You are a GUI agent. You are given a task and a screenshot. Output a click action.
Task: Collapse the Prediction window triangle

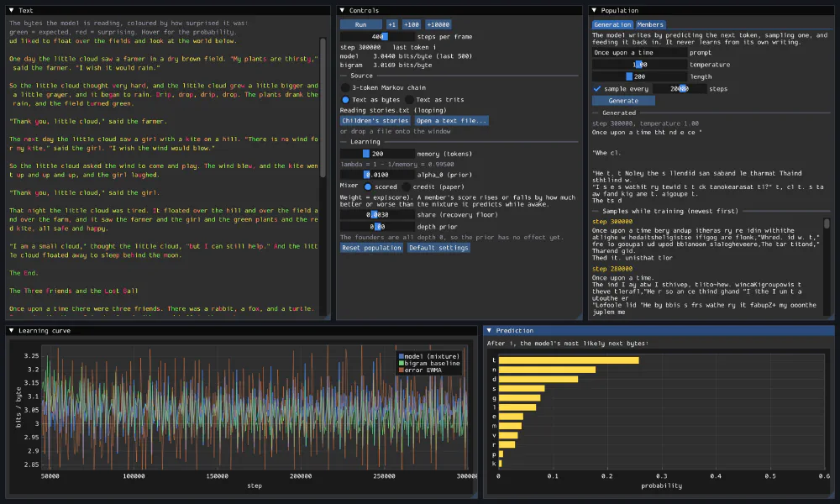pos(489,330)
